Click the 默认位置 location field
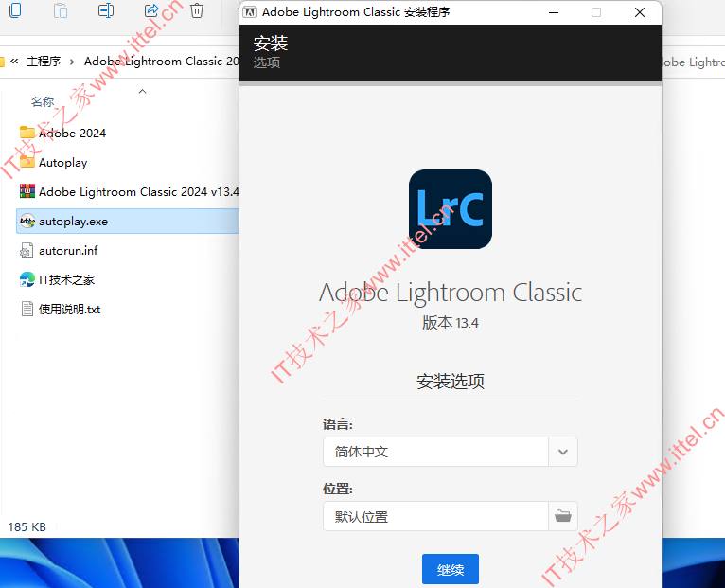Image resolution: width=725 pixels, height=588 pixels. click(435, 516)
